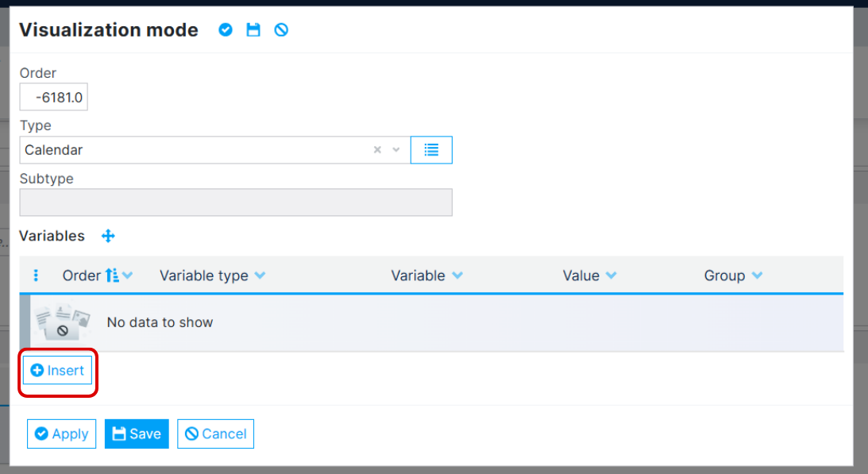Open the list picker beside the Type field

pos(431,149)
